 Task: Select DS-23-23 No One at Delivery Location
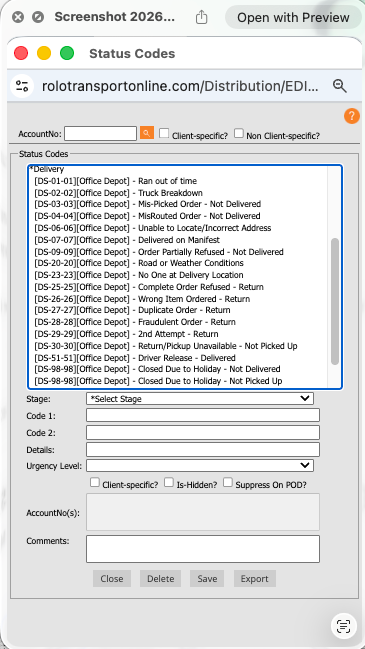pos(178,275)
